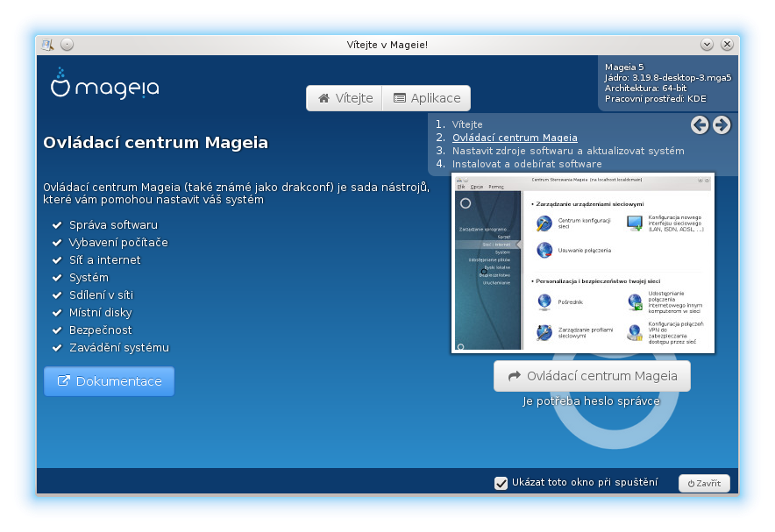Switch to the Aplikace tab

(427, 98)
